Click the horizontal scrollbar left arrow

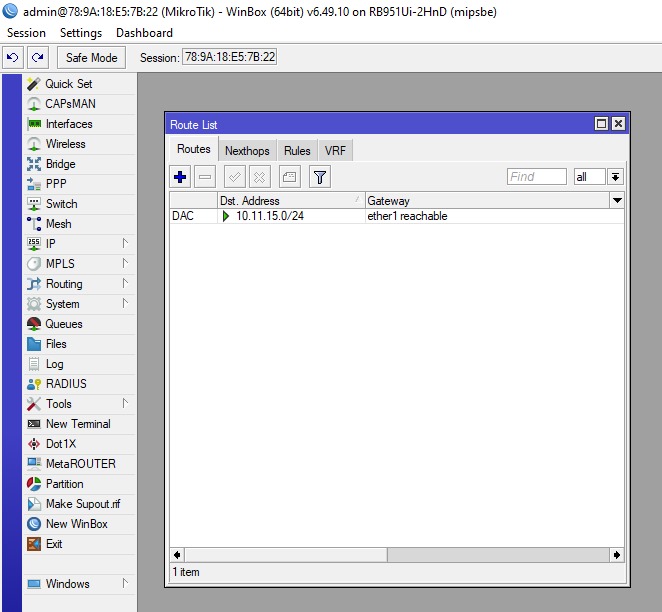click(x=177, y=555)
